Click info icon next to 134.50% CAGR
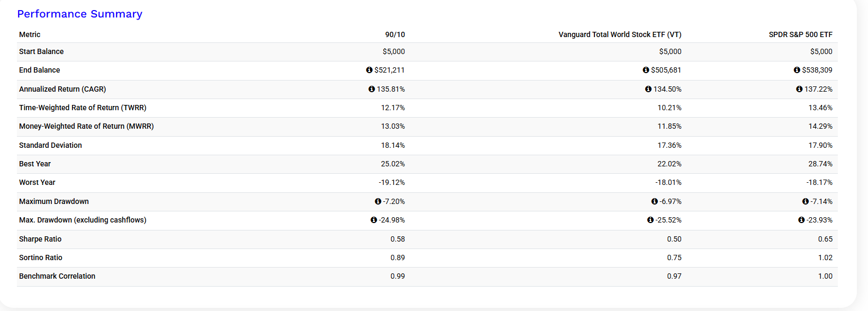 648,89
